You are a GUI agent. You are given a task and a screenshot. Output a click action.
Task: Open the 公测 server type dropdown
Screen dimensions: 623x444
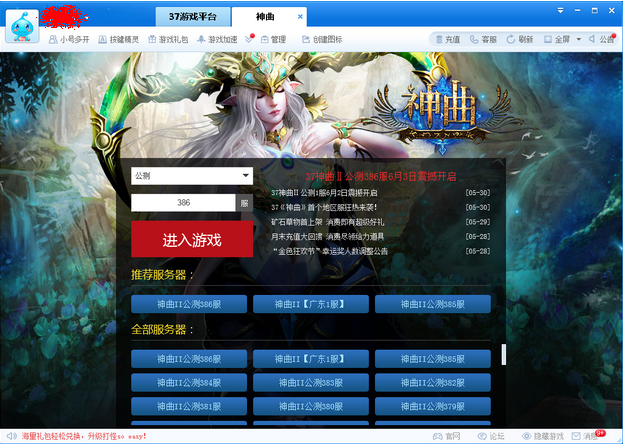coord(192,176)
